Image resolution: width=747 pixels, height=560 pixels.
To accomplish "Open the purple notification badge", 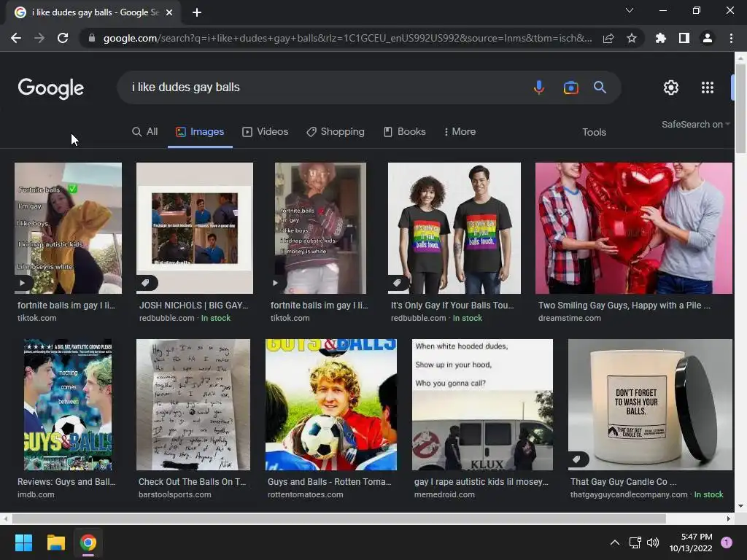I will click(x=727, y=542).
